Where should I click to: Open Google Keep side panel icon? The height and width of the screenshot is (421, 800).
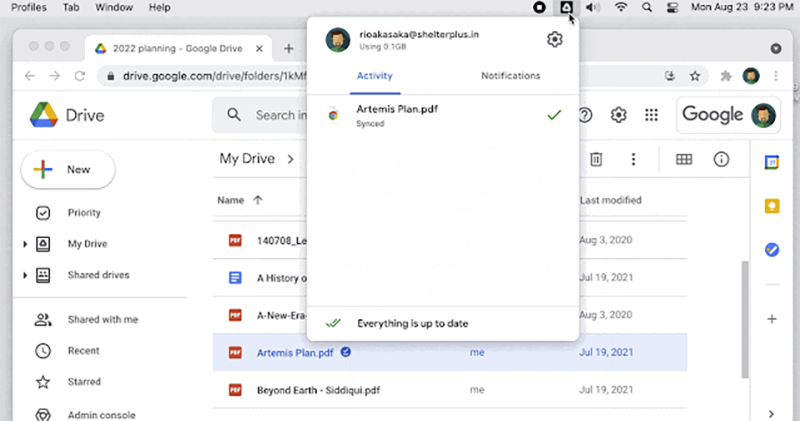click(771, 206)
